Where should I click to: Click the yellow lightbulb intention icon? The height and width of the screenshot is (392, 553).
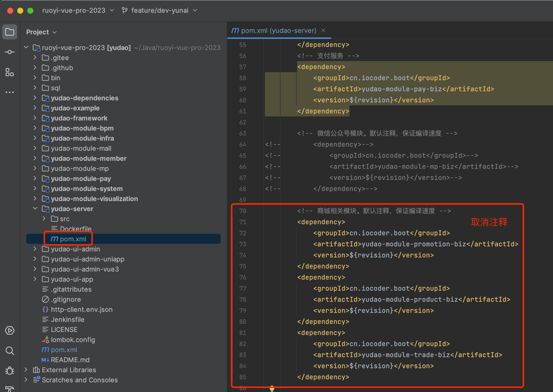[272, 388]
